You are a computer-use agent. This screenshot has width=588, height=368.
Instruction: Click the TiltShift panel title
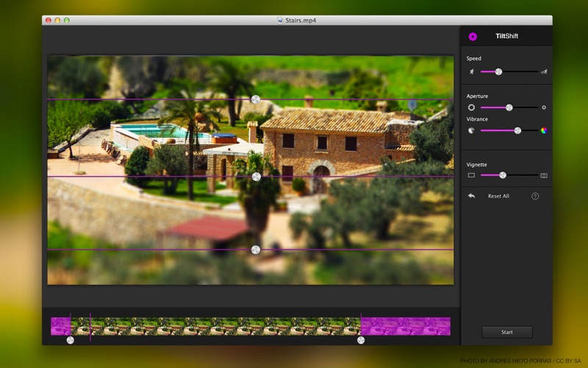click(506, 36)
